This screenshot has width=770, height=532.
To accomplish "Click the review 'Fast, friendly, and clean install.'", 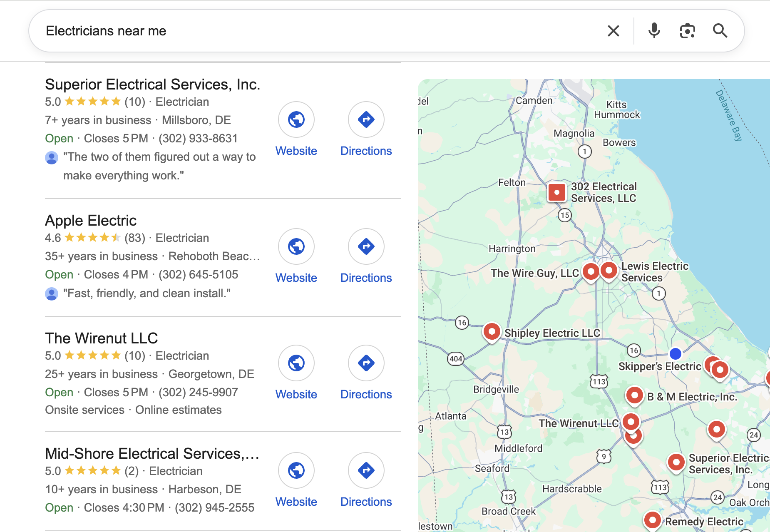I will point(147,293).
